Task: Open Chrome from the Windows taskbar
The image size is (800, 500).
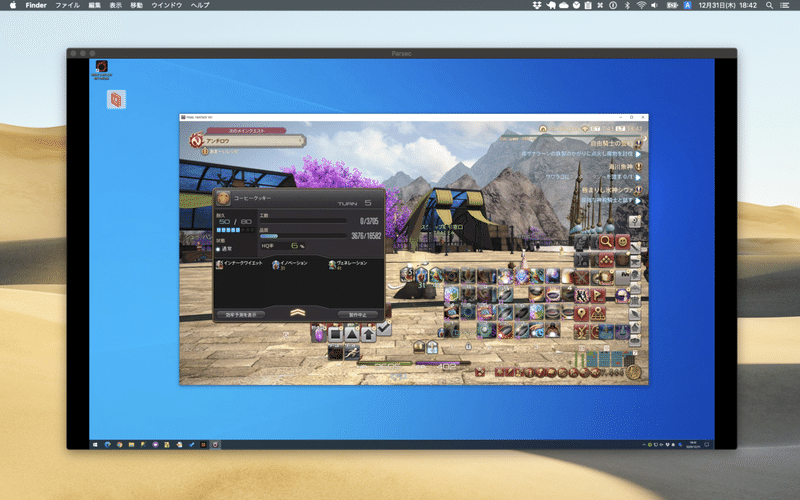Action: tap(119, 444)
